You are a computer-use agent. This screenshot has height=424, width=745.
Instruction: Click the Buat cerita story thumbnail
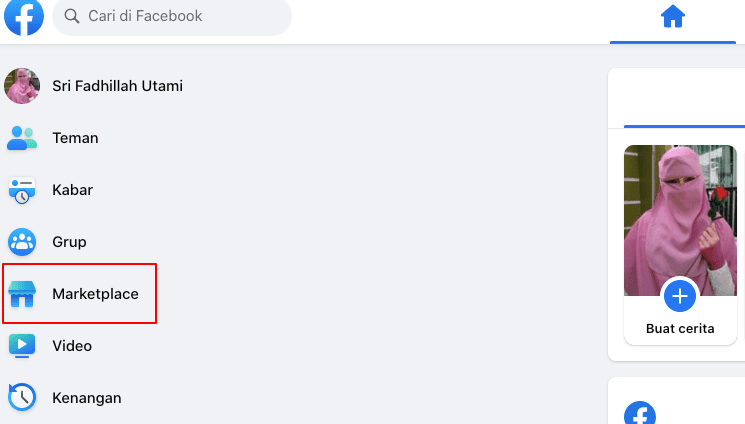(680, 220)
